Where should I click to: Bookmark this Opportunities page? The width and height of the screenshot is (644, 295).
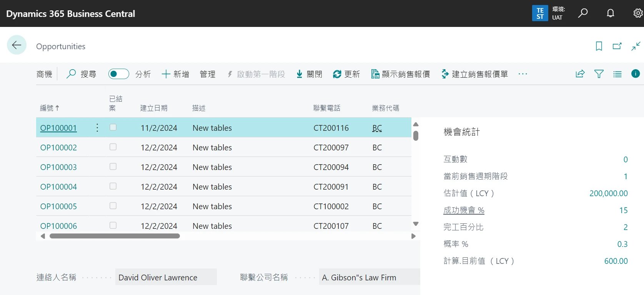(x=599, y=47)
